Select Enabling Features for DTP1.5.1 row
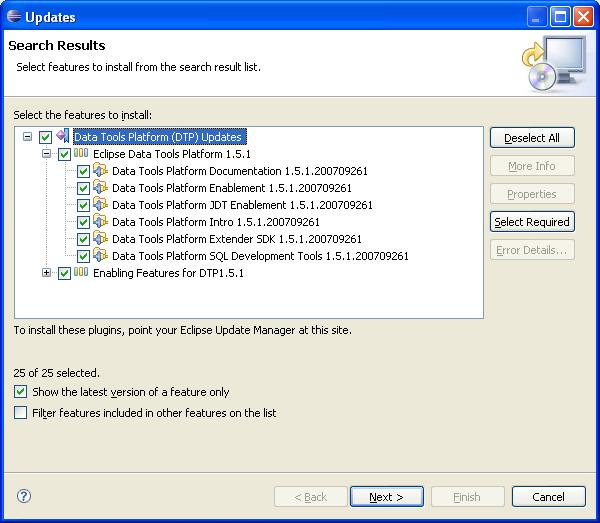This screenshot has height=523, width=600. [x=168, y=273]
